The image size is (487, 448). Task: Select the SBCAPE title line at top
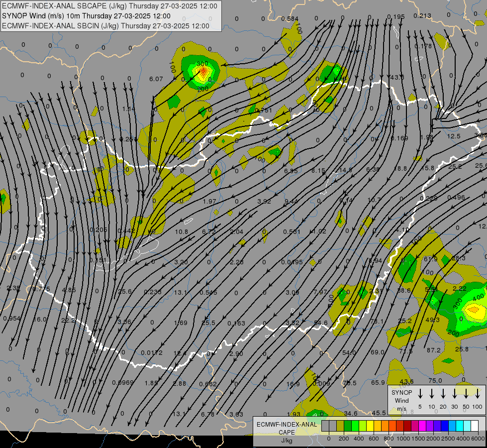tap(109, 6)
